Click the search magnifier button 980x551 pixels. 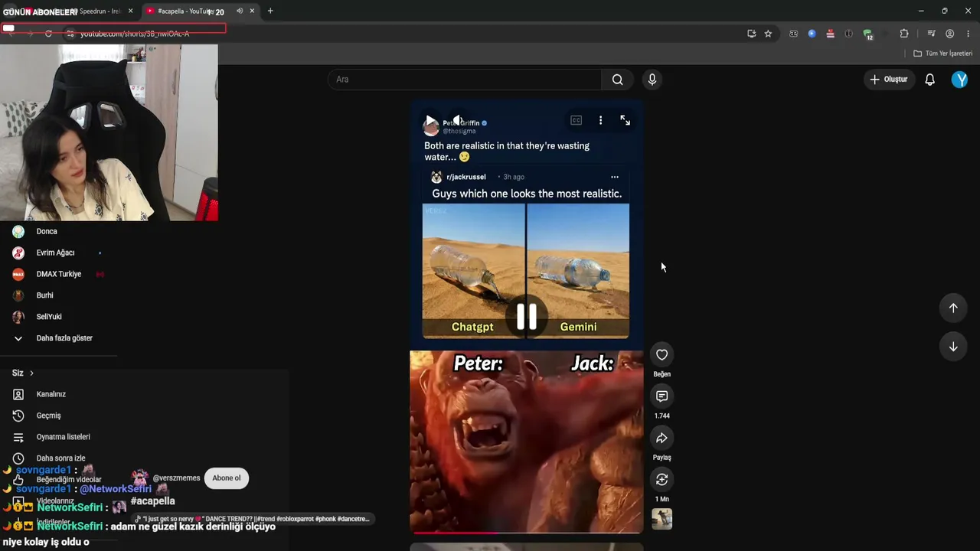pos(617,80)
